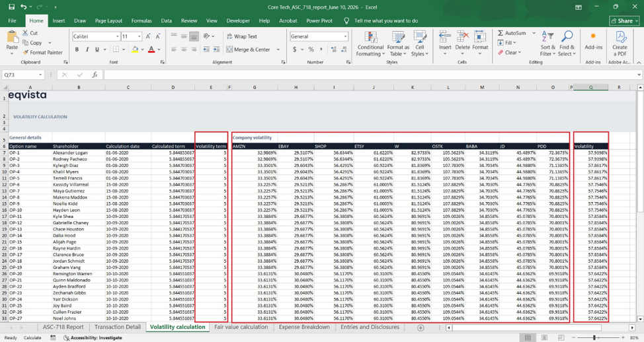This screenshot has width=644, height=342.
Task: Open the font size dropdown
Action: (140, 36)
